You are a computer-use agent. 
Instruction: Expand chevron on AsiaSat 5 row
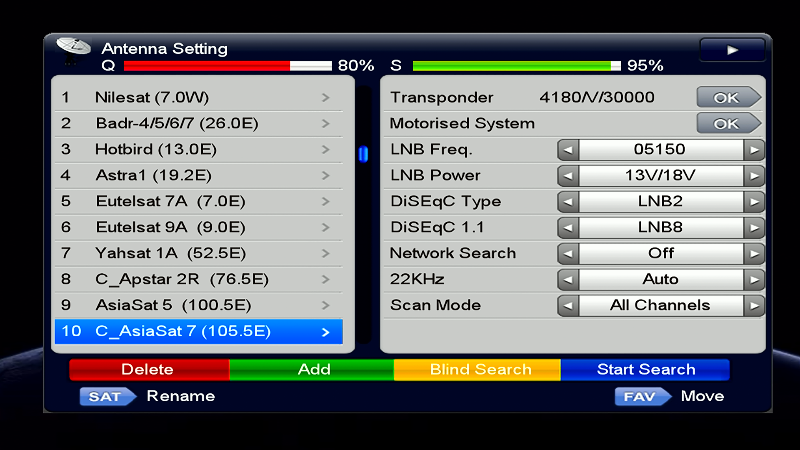[326, 306]
